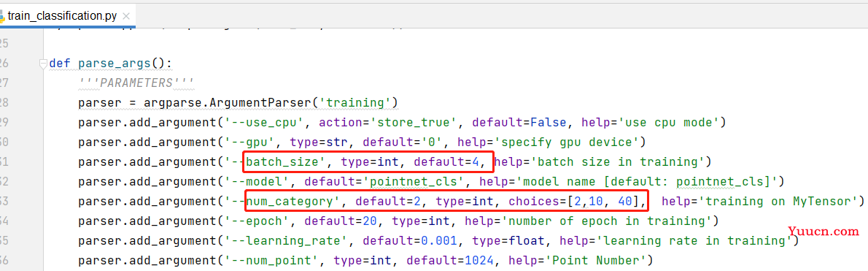Click default='pointnet_cls' value in model line
868x271 pixels.
click(x=384, y=181)
